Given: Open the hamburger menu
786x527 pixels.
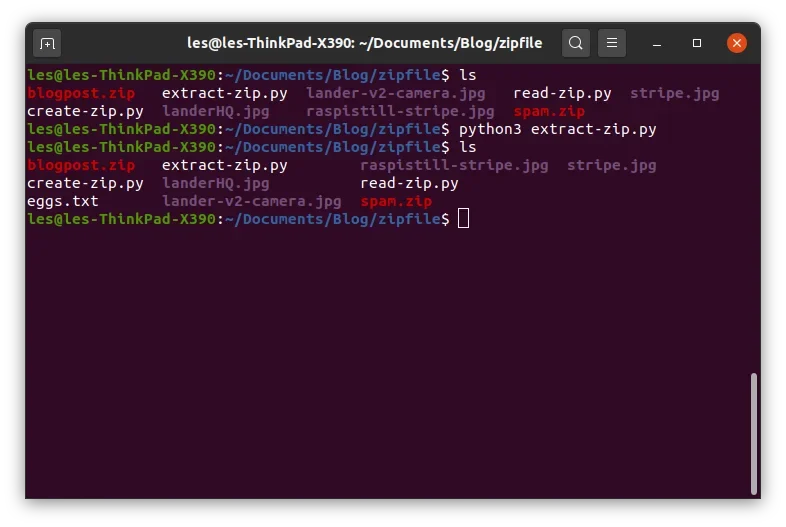Looking at the screenshot, I should point(612,43).
